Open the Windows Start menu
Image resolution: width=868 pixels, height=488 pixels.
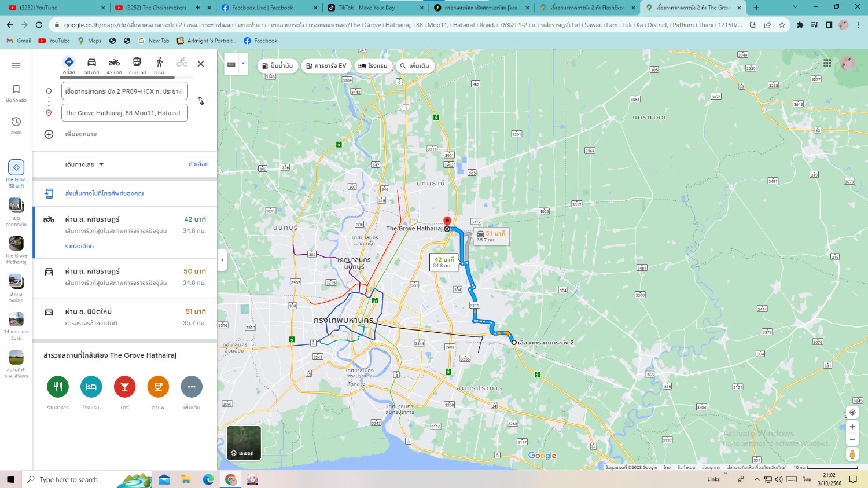(10, 479)
